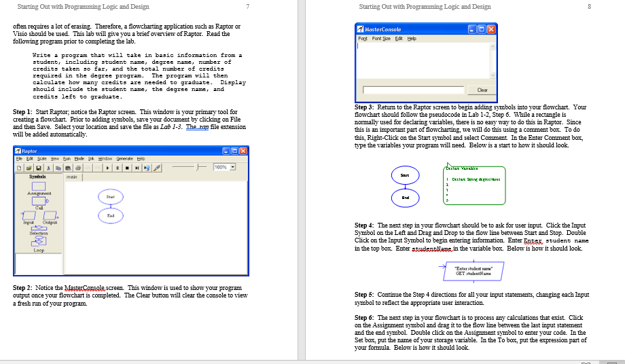Viewport: 625px width, 364px height.
Task: Click the test server icon in Raptor toolbar
Action: pyautogui.click(x=147, y=168)
